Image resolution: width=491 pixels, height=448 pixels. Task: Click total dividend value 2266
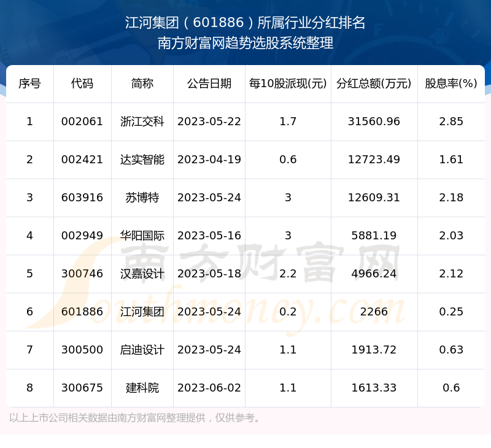coord(374,312)
